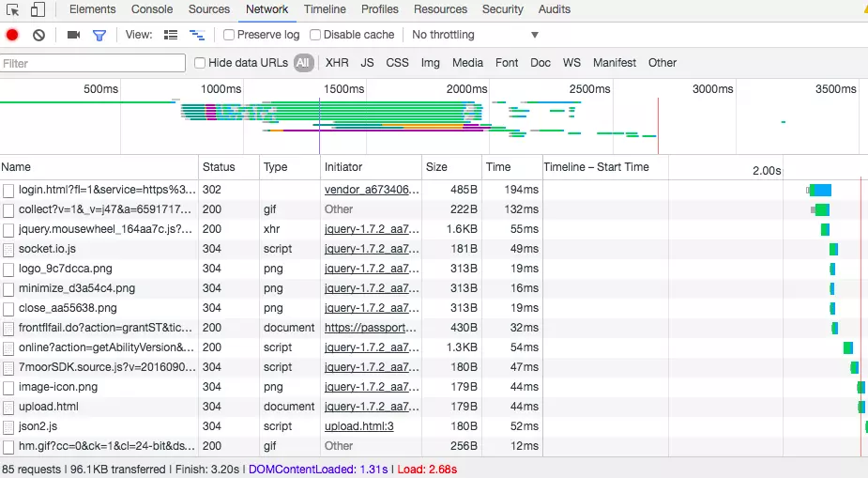Image resolution: width=868 pixels, height=478 pixels.
Task: Click into the Filter text field
Action: click(93, 63)
